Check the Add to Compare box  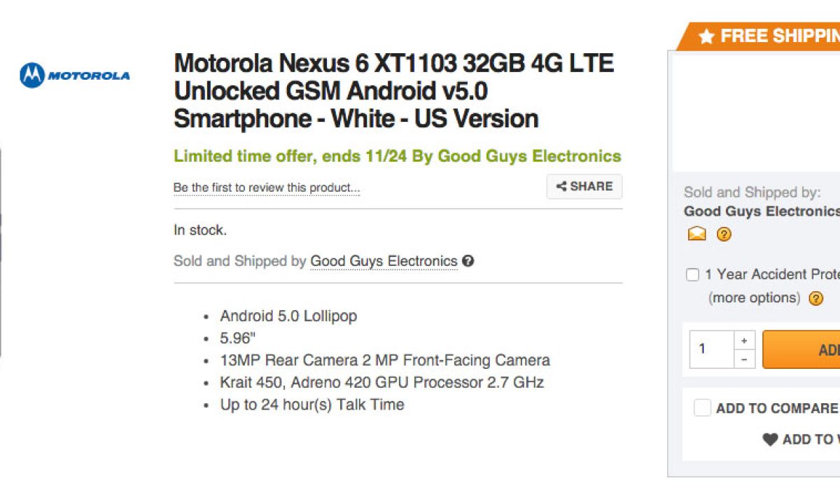tap(702, 408)
